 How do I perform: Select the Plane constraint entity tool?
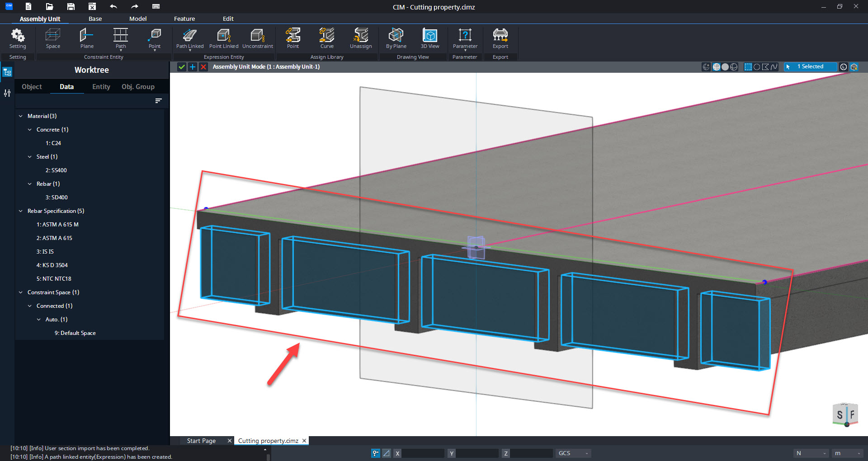click(87, 38)
